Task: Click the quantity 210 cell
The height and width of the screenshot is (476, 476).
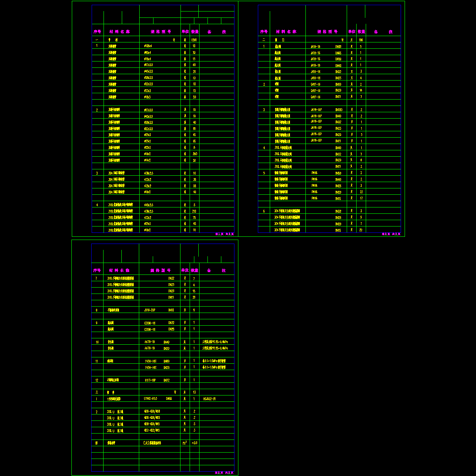Action: click(194, 211)
